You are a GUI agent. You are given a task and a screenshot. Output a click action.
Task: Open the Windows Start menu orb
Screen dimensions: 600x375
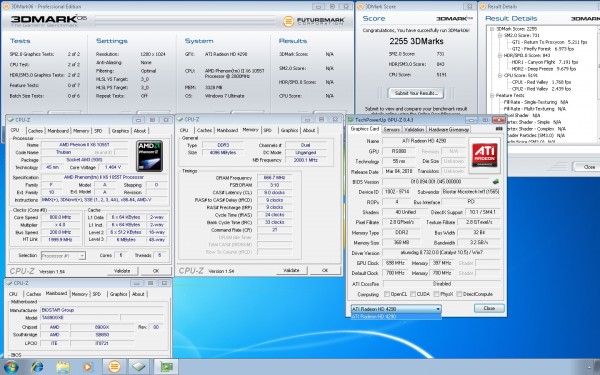coord(10,367)
